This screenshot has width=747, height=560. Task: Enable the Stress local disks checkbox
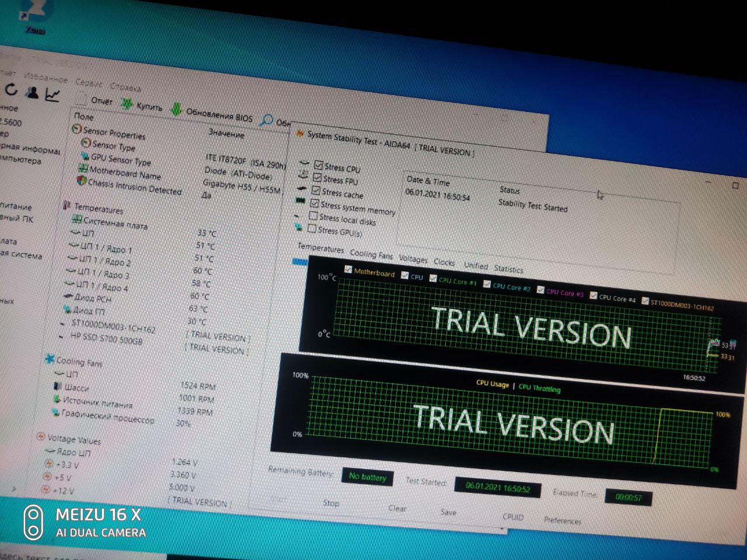pos(313,216)
